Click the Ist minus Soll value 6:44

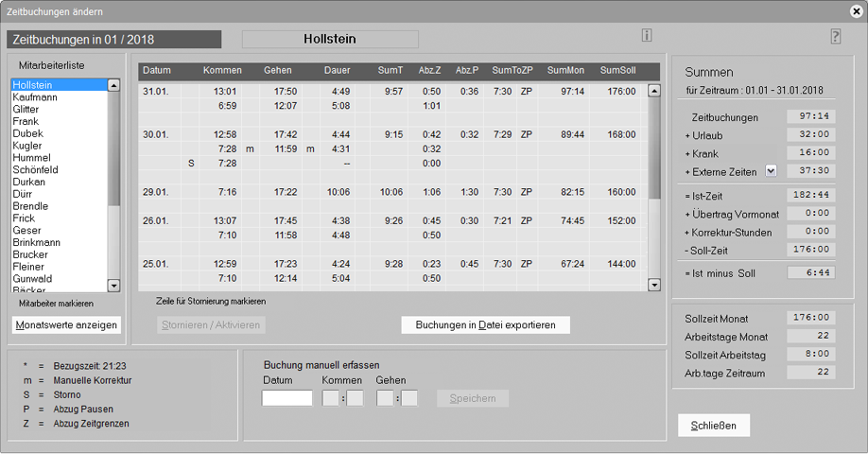pyautogui.click(x=811, y=272)
